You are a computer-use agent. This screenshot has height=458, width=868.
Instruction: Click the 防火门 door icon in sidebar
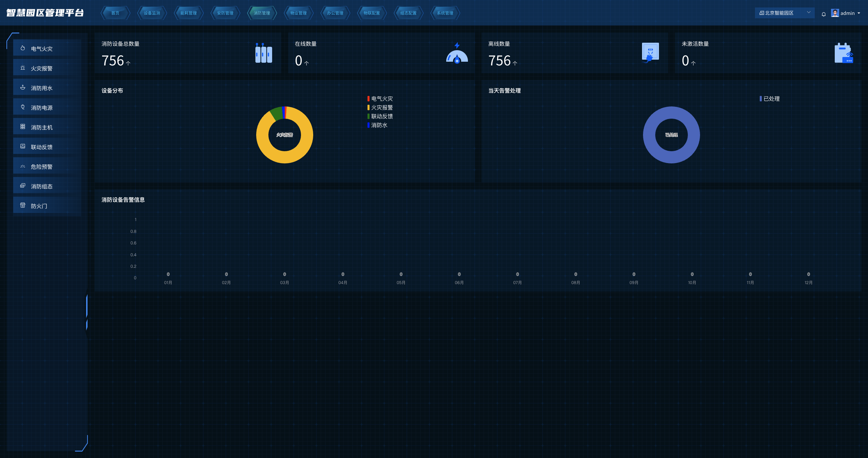click(x=23, y=205)
